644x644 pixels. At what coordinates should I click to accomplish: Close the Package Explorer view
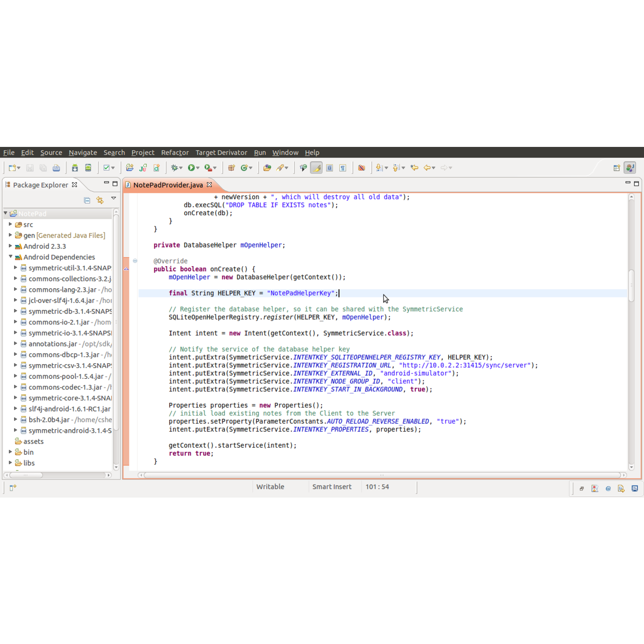click(74, 185)
